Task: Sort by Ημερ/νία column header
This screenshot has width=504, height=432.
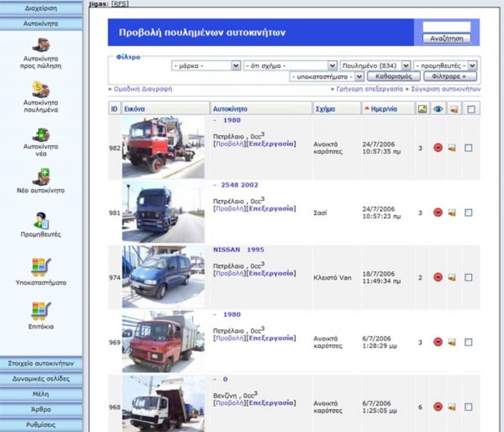Action: click(384, 109)
